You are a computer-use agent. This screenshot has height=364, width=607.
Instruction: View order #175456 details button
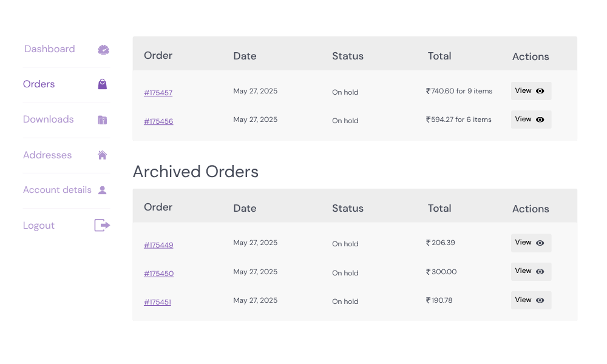pyautogui.click(x=531, y=120)
